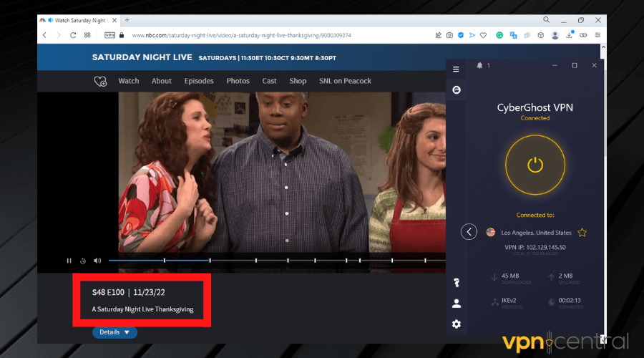Click the SNL favorite heart plus icon
The height and width of the screenshot is (358, 644).
[x=100, y=82]
